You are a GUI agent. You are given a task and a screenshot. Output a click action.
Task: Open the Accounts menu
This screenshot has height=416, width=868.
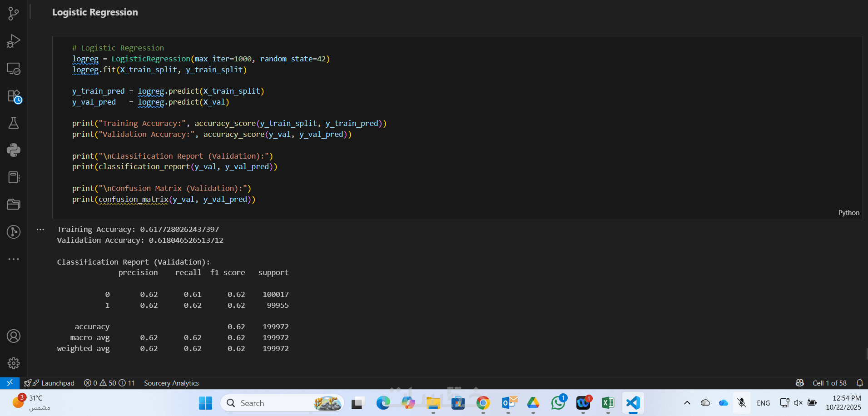click(x=14, y=336)
